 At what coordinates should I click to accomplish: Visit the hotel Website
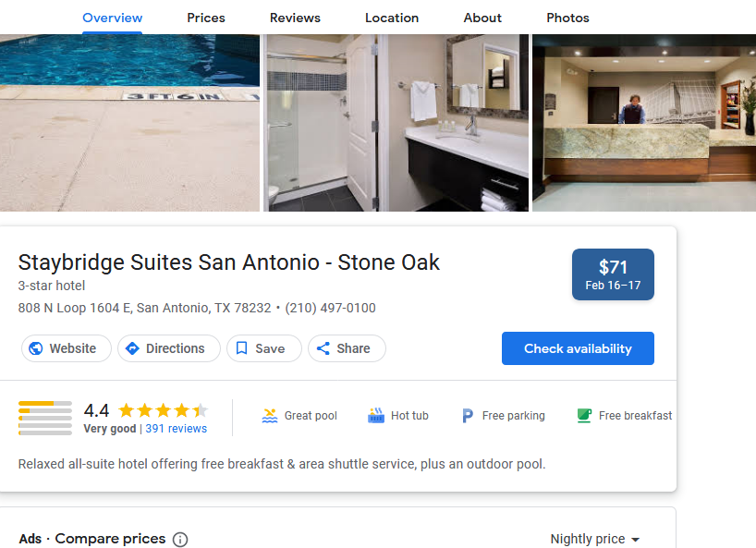(66, 348)
